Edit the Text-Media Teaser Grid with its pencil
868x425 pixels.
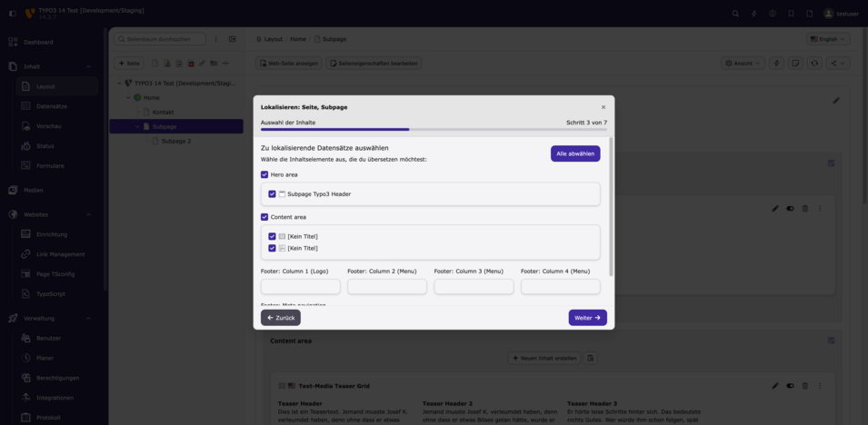click(775, 386)
